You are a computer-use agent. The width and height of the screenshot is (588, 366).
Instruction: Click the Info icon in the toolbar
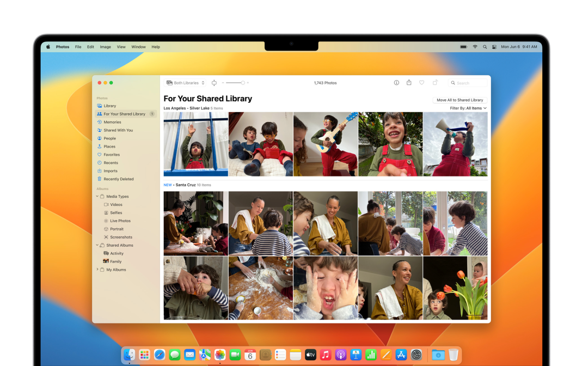[396, 83]
